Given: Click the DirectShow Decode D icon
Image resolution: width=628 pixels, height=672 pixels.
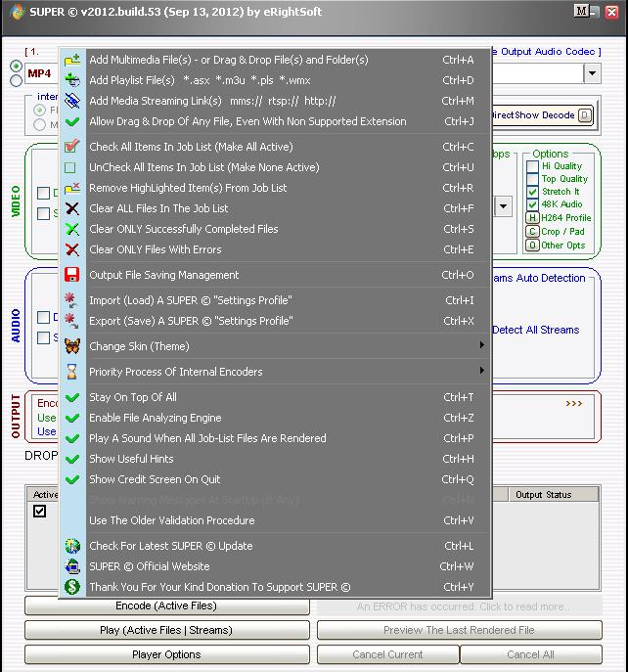Looking at the screenshot, I should click(585, 114).
